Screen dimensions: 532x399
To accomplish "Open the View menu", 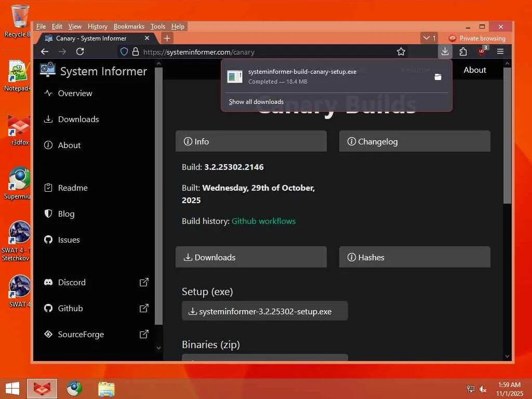I will tap(75, 26).
